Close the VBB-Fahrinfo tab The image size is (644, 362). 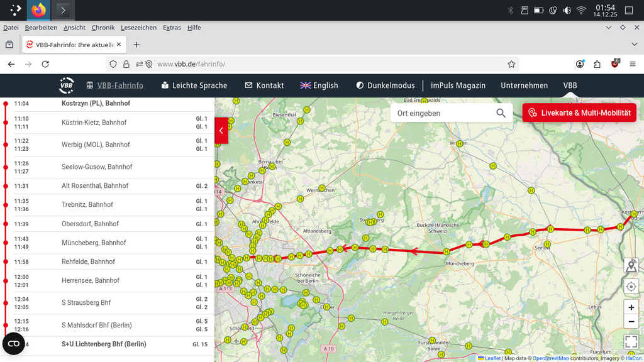[x=119, y=45]
